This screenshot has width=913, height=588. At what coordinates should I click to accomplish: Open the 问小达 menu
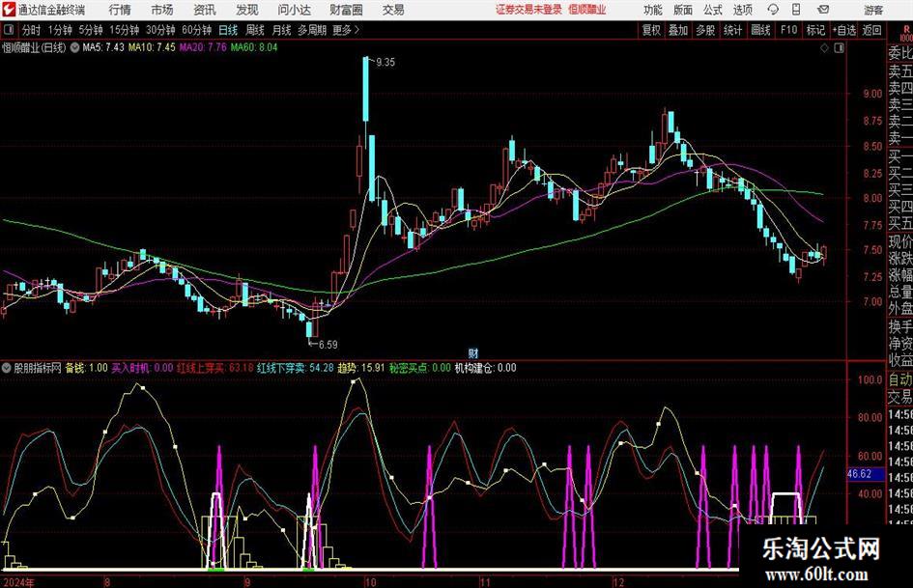tap(294, 10)
